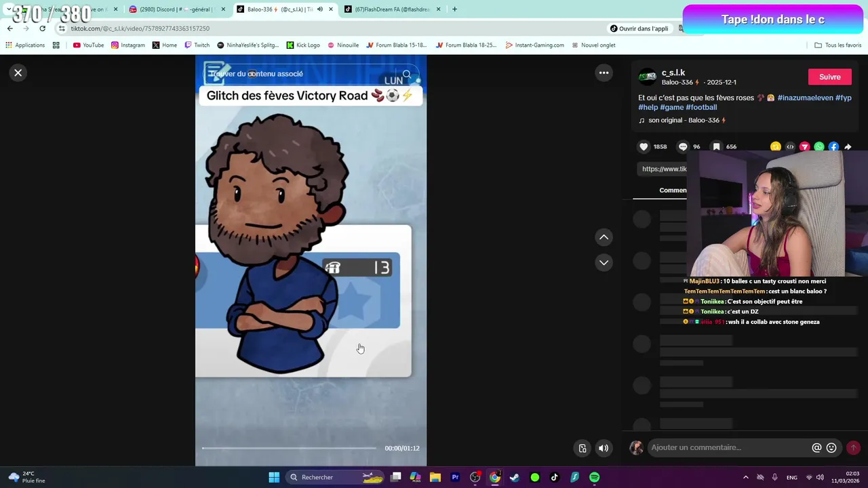Share the video on WhatsApp
The image size is (868, 488).
pyautogui.click(x=819, y=146)
